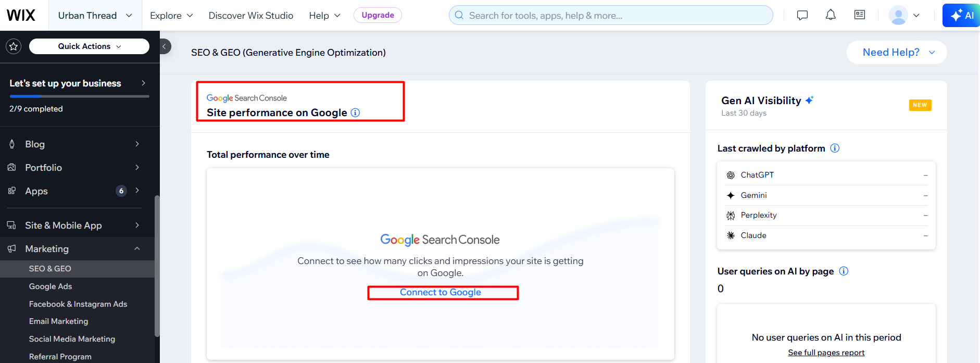Click info icon beside User queries on AI

click(844, 271)
